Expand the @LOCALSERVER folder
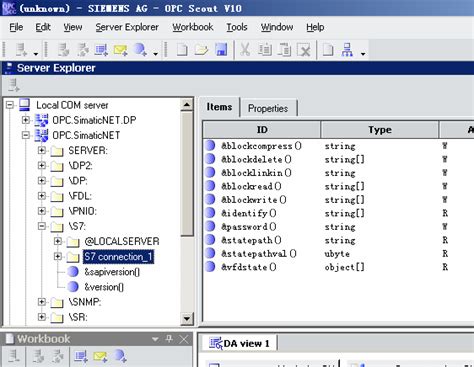The height and width of the screenshot is (367, 474). pyautogui.click(x=58, y=241)
